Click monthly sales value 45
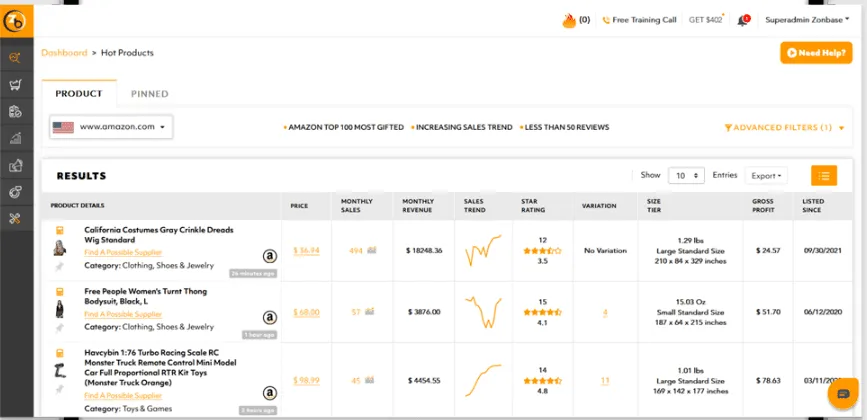This screenshot has width=867, height=420. coord(356,381)
